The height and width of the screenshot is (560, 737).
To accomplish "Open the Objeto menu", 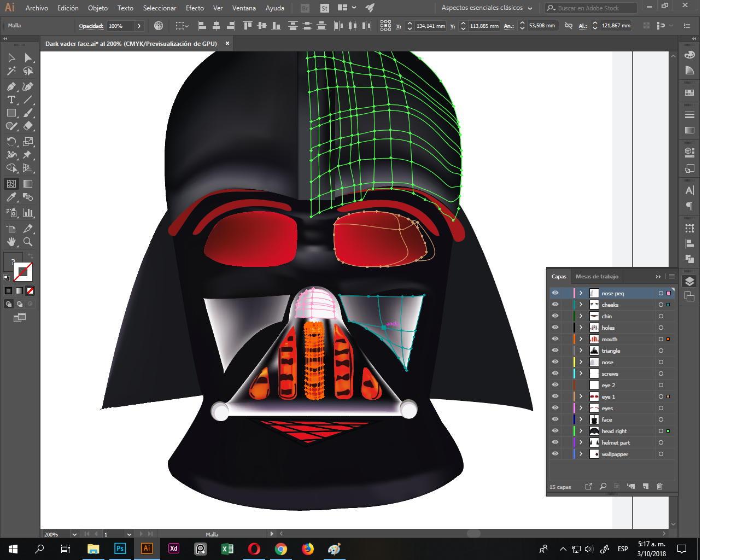I will [x=98, y=8].
